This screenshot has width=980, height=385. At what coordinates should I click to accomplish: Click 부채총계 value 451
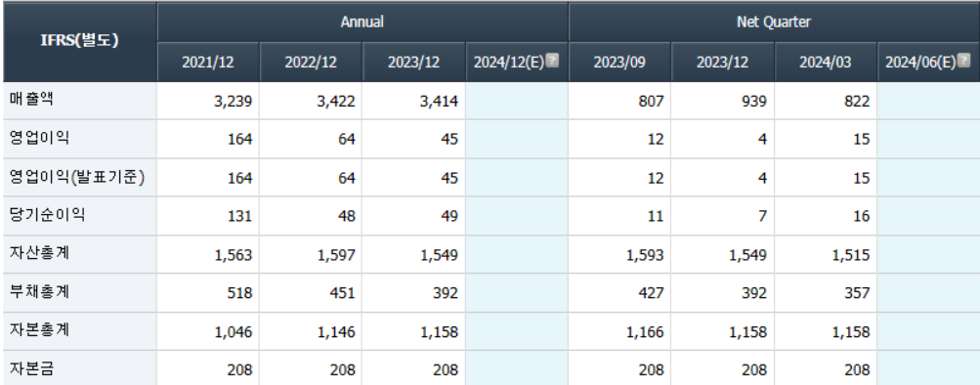pos(343,293)
